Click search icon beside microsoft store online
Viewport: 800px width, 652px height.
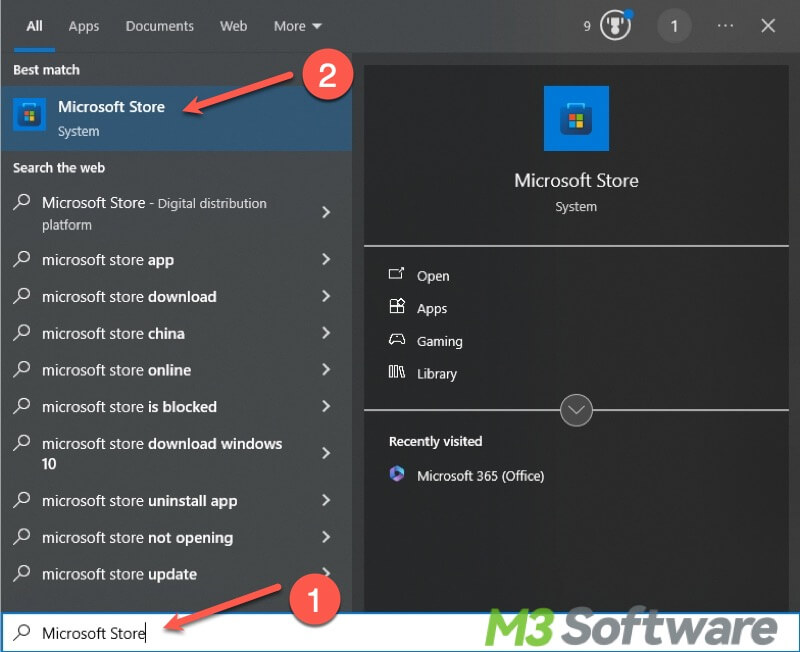click(21, 369)
